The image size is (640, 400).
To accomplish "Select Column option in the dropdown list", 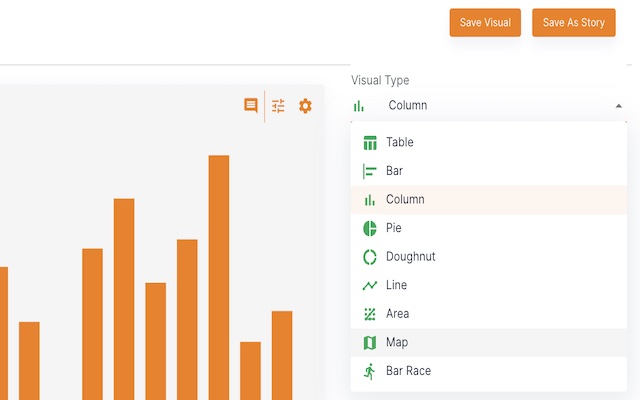I will tap(489, 200).
